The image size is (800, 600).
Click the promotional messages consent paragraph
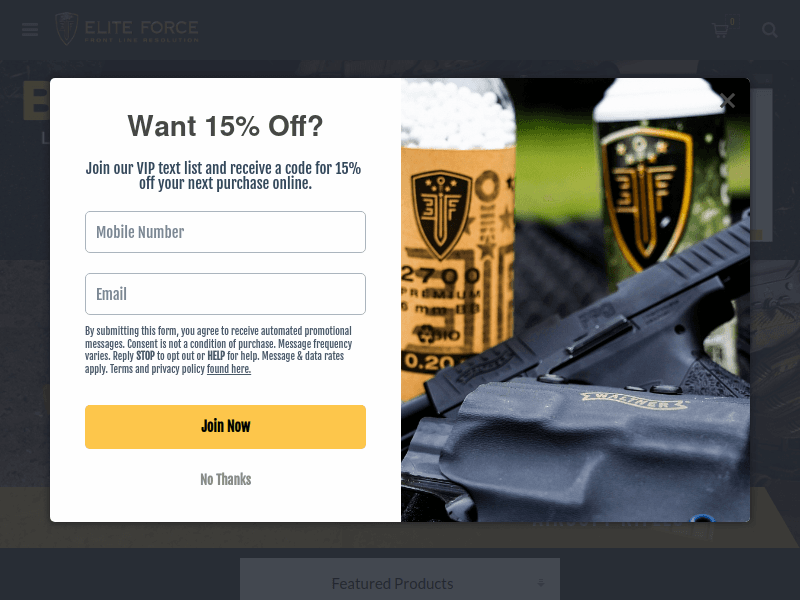coord(219,350)
